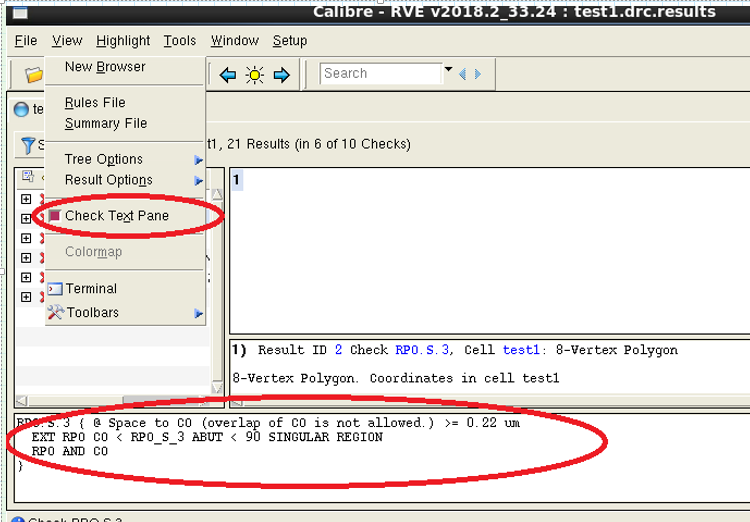The height and width of the screenshot is (522, 750).
Task: Select Tree Options menu entry
Action: click(x=104, y=159)
